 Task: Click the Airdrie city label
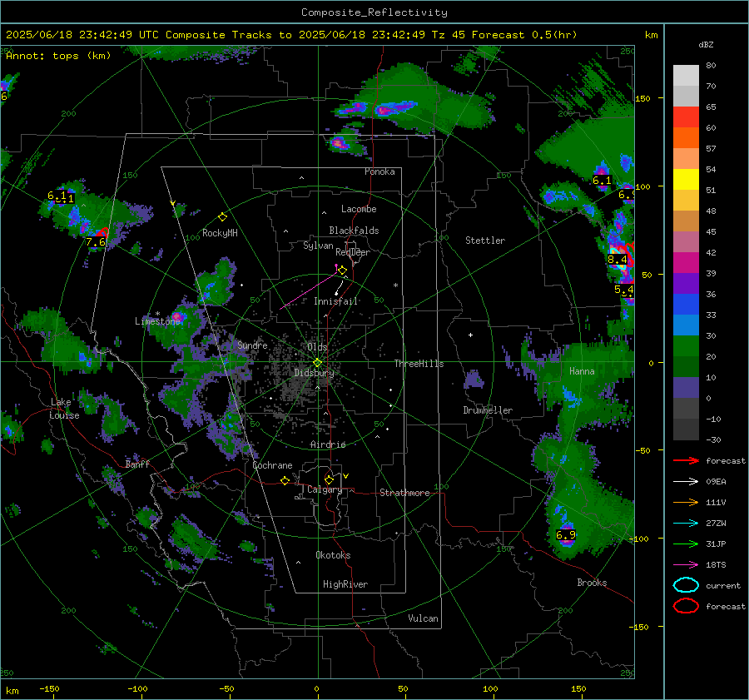click(328, 444)
